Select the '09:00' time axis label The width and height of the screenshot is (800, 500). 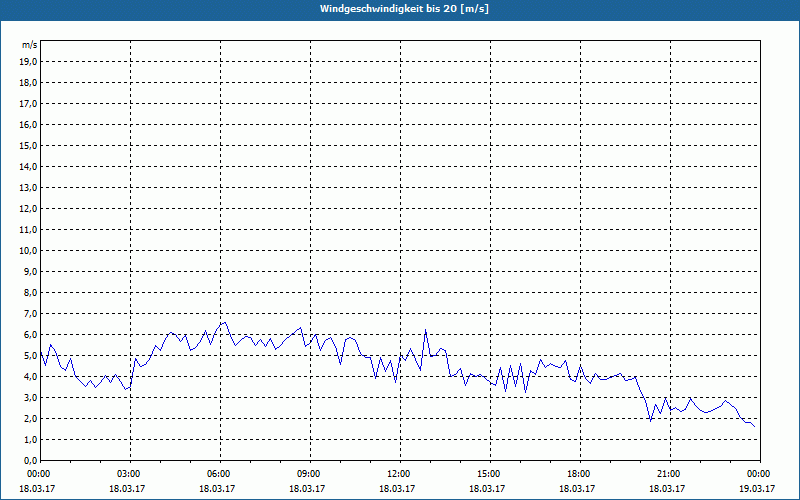point(310,474)
